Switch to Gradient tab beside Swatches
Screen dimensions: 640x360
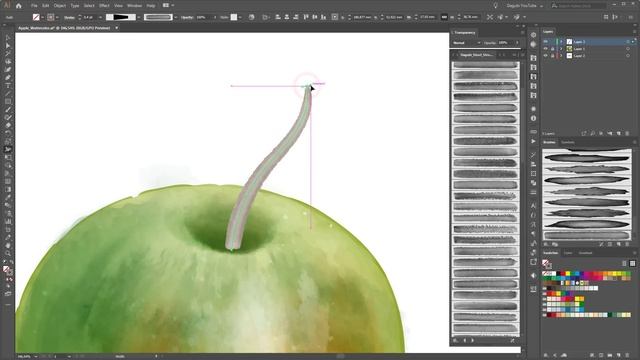pyautogui.click(x=585, y=253)
